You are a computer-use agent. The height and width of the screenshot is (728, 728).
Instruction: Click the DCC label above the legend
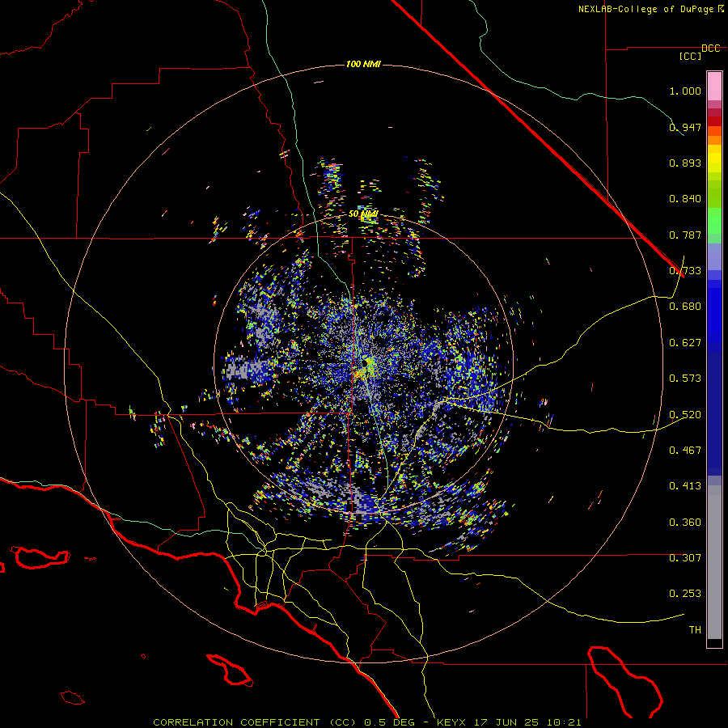tap(711, 49)
